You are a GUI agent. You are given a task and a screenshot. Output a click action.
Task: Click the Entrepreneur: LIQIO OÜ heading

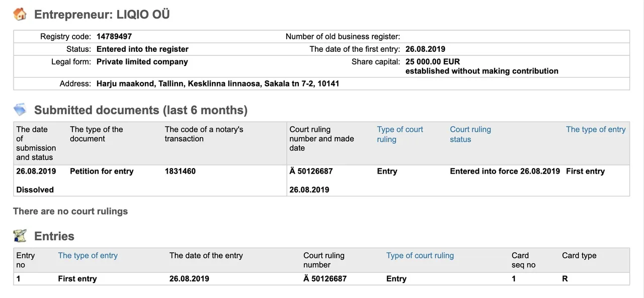click(x=102, y=14)
